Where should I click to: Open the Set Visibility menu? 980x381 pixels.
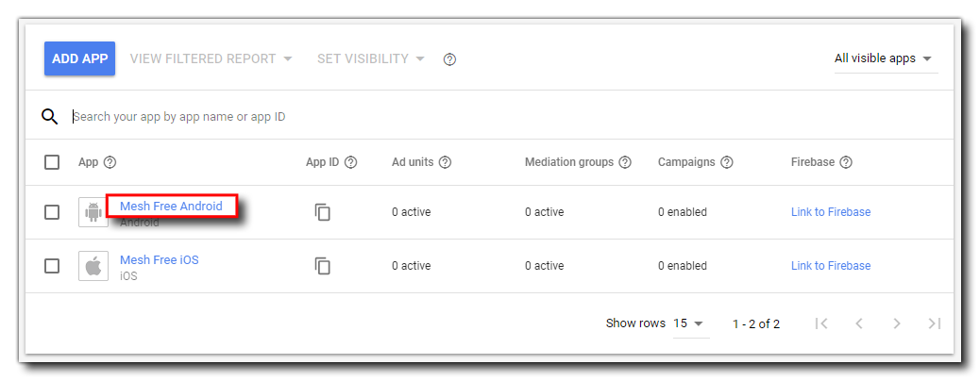[370, 58]
